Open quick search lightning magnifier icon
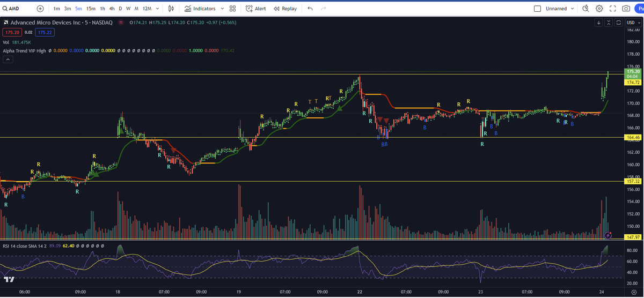 tap(586, 9)
